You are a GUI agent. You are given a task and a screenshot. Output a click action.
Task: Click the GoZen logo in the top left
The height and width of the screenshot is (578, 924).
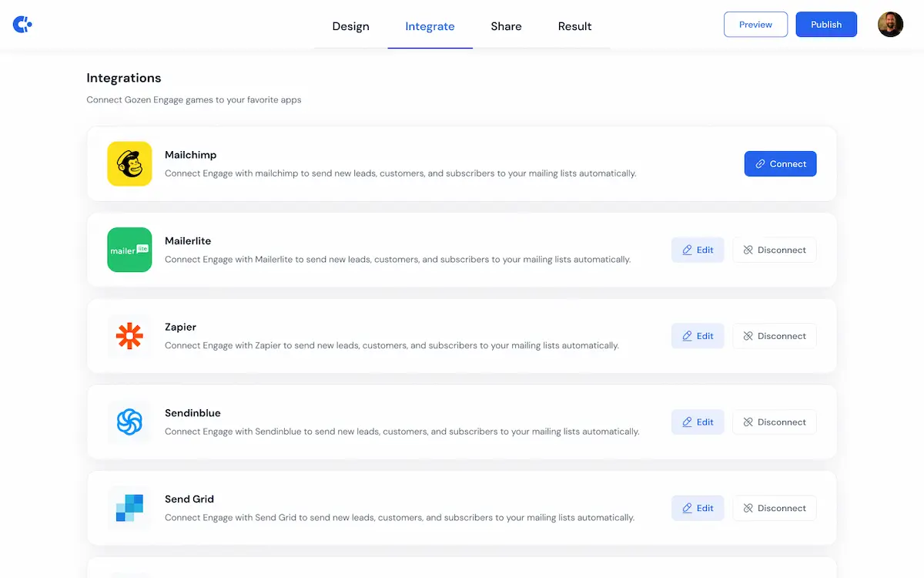[x=22, y=24]
